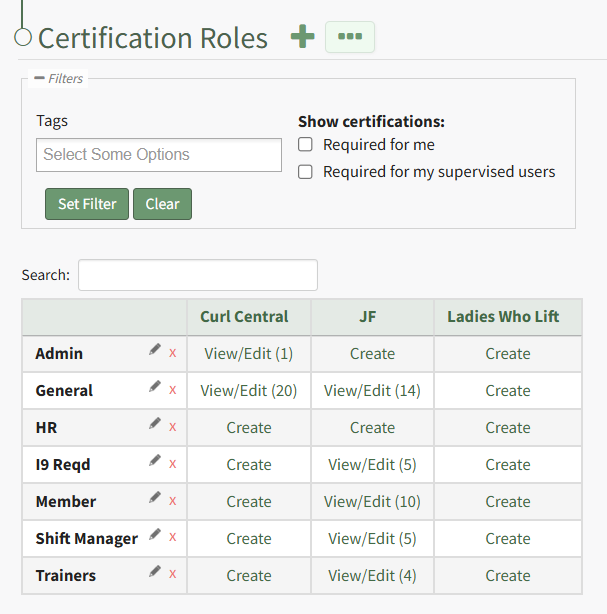Viewport: 607px width, 614px height.
Task: Open View/Edit (10) for Member under JF
Action: pyautogui.click(x=372, y=502)
